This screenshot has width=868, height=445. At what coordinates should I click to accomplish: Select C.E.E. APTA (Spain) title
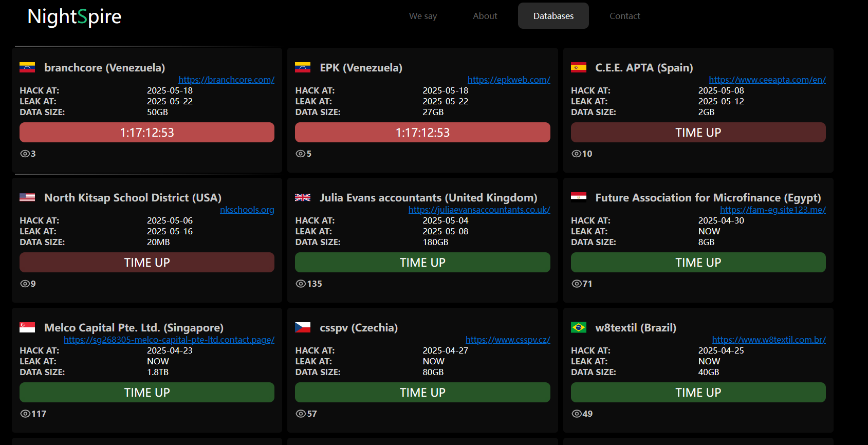point(644,67)
